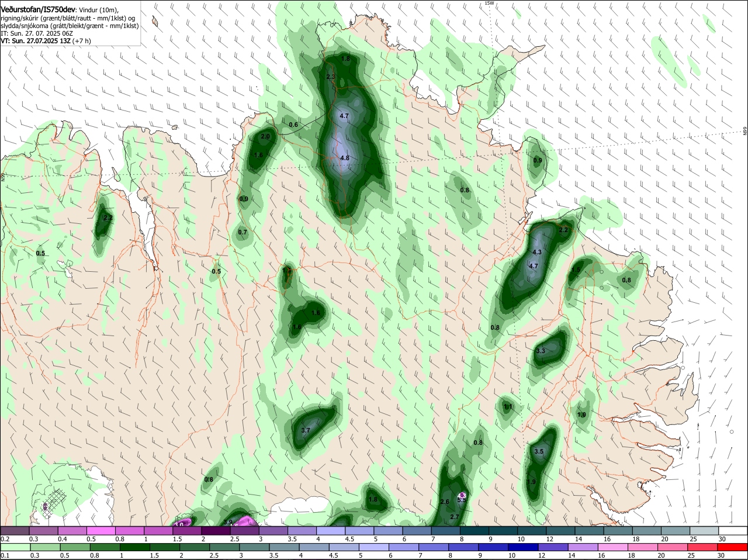Select the 3.9 precipitation value on the map
Viewport: 748px width, 560px height.
pos(228,522)
